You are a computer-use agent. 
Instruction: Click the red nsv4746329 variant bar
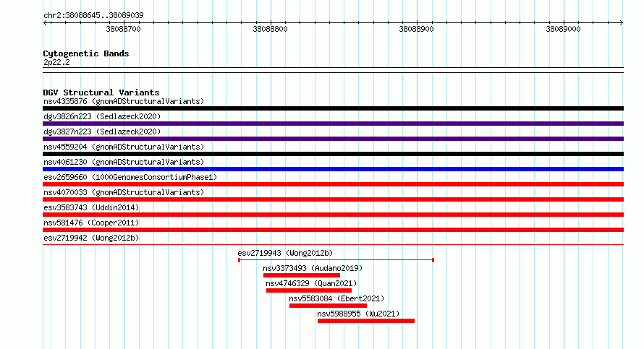click(309, 290)
